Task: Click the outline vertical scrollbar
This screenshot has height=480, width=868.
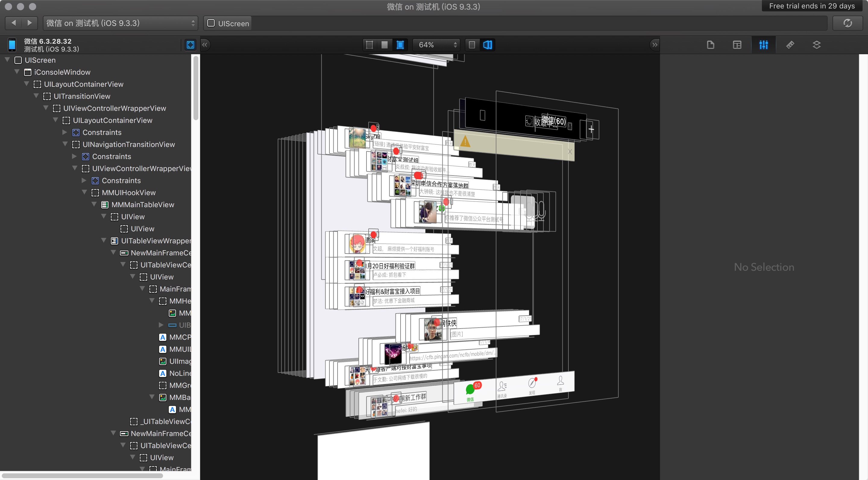Action: coord(196,88)
